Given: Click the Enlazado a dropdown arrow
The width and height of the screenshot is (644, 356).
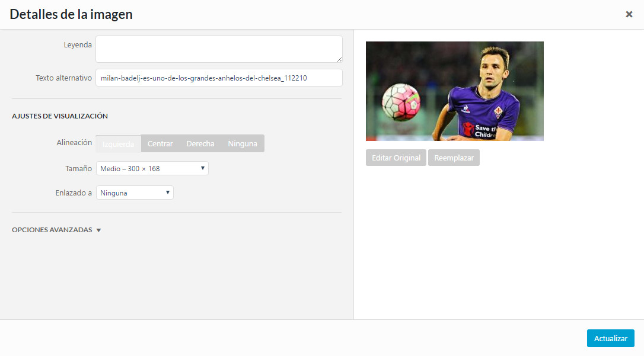Looking at the screenshot, I should pos(168,193).
